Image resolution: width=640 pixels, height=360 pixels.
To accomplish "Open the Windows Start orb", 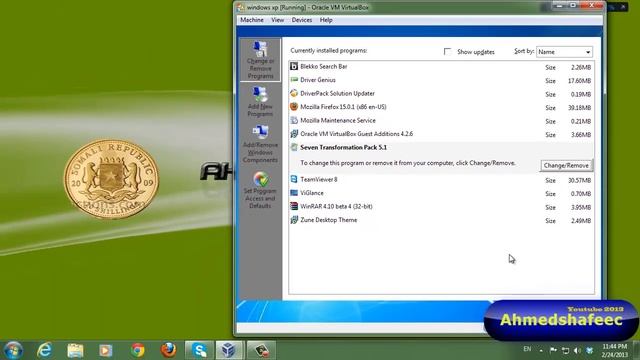I will pos(13,350).
